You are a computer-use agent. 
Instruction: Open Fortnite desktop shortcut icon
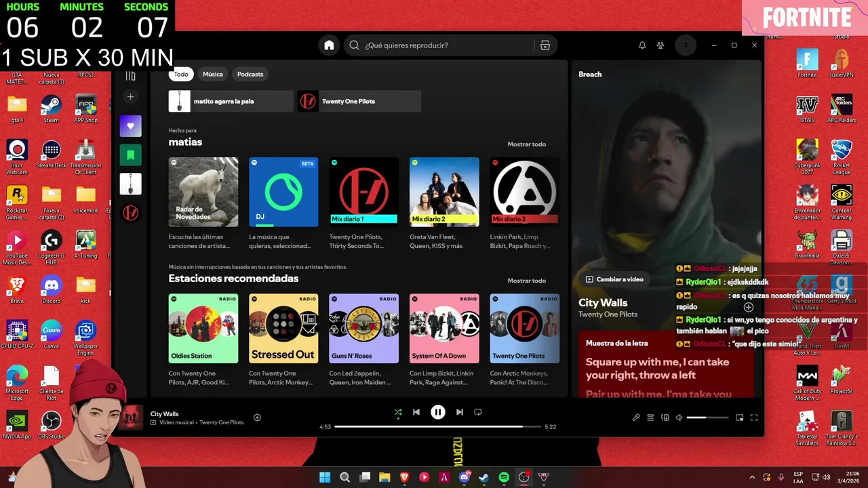coord(807,62)
